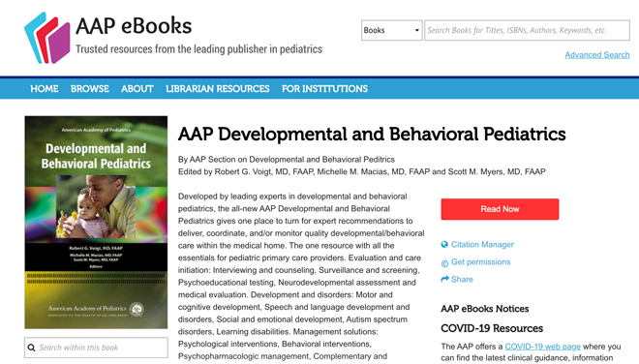This screenshot has height=364, width=639.
Task: Click the book cover thumbnail image
Action: click(96, 222)
